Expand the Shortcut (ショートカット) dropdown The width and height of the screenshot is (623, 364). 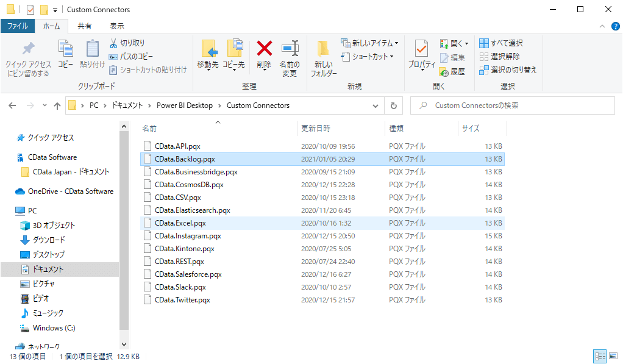[x=392, y=57]
